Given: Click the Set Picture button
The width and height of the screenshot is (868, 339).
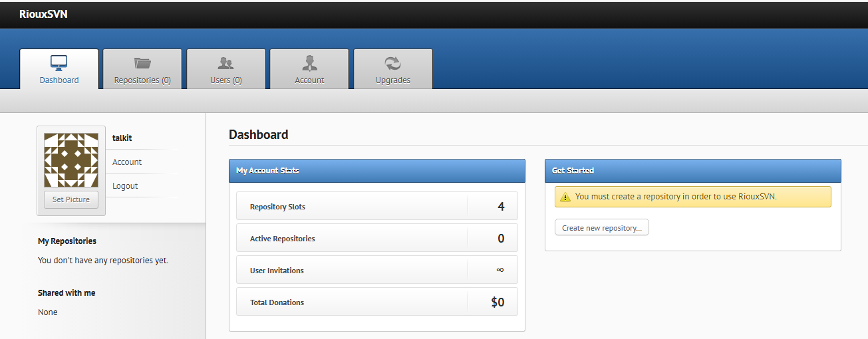Looking at the screenshot, I should (71, 199).
